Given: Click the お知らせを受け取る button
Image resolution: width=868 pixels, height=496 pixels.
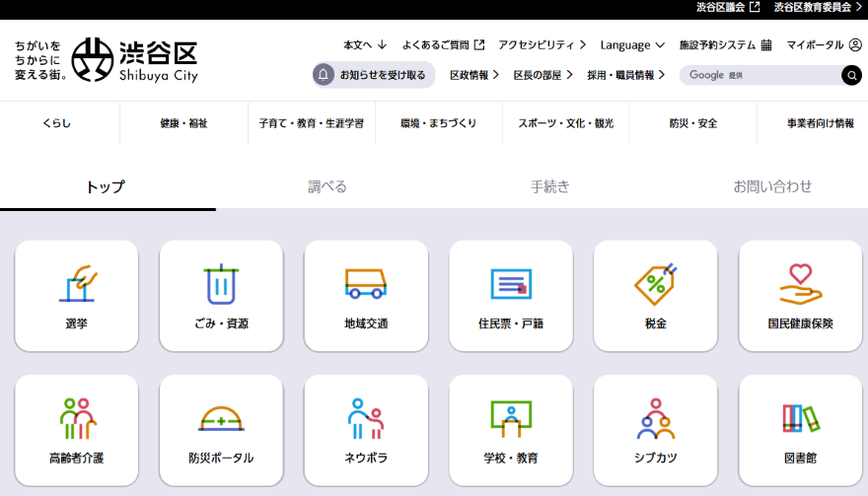Looking at the screenshot, I should click(374, 75).
